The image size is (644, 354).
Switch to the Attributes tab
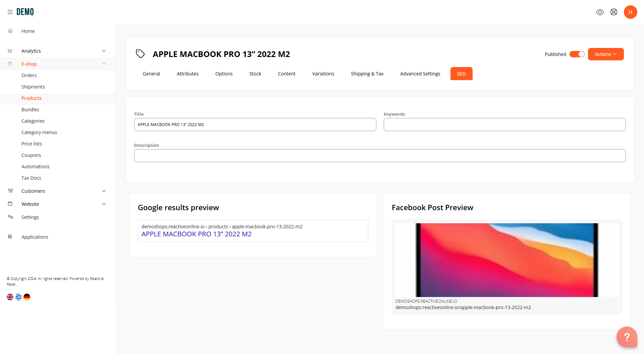pos(187,74)
